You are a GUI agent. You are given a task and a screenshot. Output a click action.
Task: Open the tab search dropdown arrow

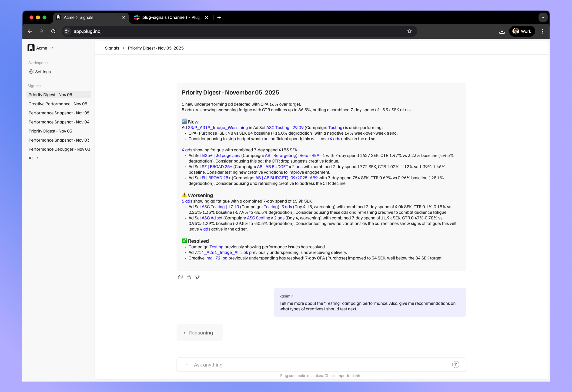coord(543,17)
